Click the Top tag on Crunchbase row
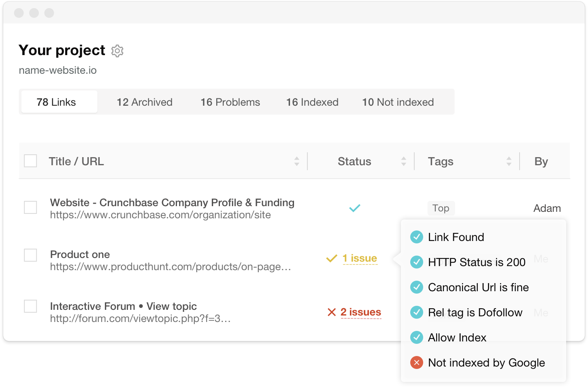 pos(441,208)
